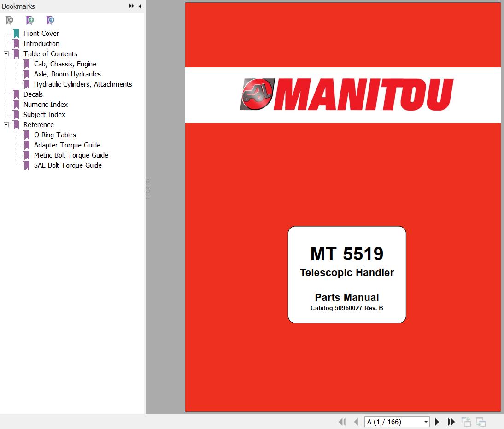504x429 pixels.
Task: Click the Front Cover bookmark icon
Action: [16, 34]
